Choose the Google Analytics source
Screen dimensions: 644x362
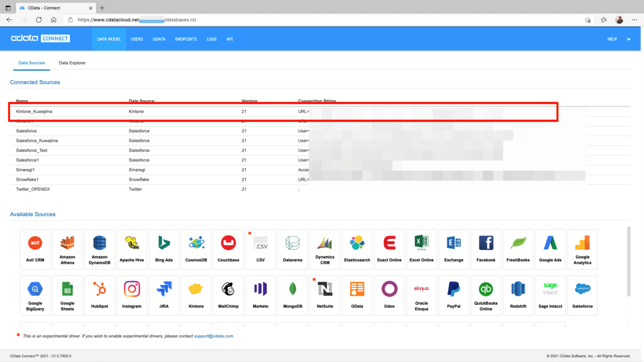[582, 249]
